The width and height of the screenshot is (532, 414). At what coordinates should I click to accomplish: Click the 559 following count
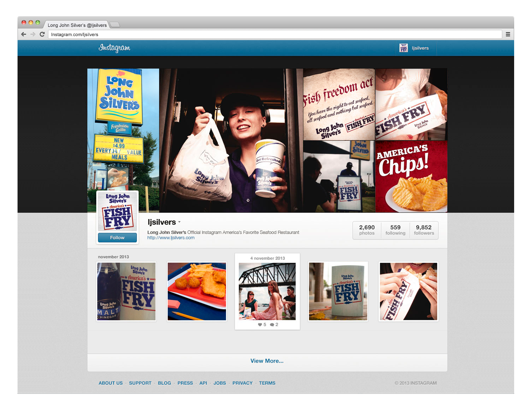(395, 230)
